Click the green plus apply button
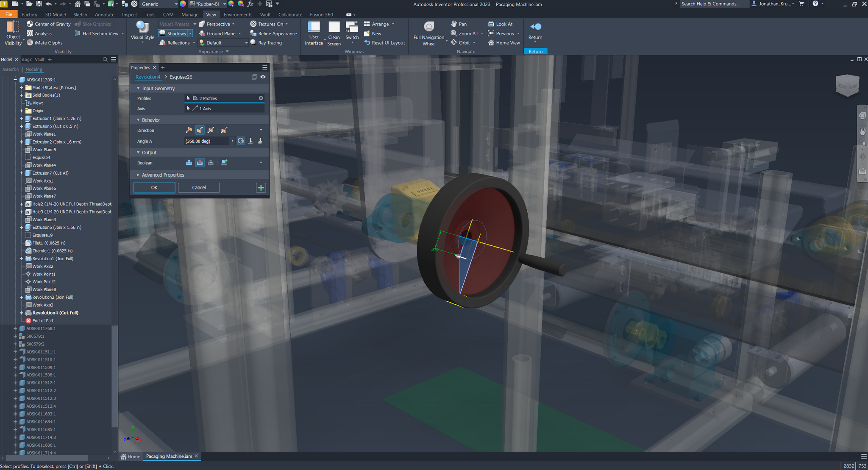868x470 pixels. (x=261, y=188)
